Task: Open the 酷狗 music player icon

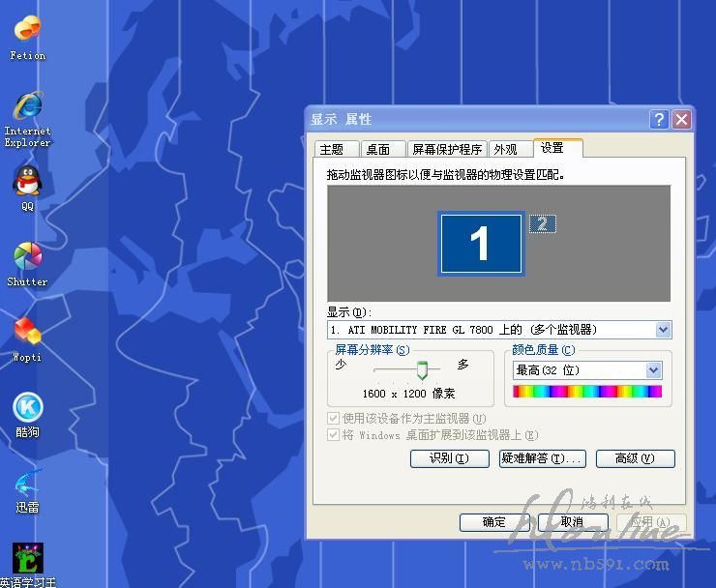Action: click(x=27, y=407)
